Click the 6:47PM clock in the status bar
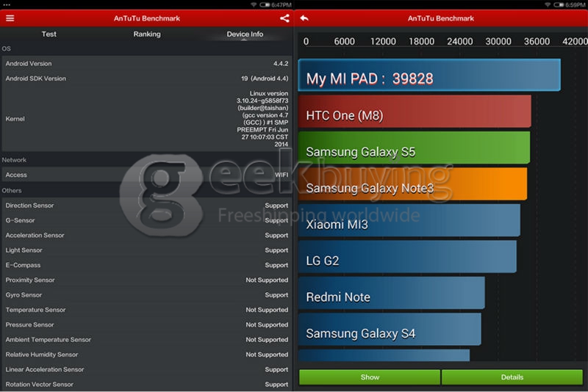The image size is (588, 392). click(x=282, y=5)
